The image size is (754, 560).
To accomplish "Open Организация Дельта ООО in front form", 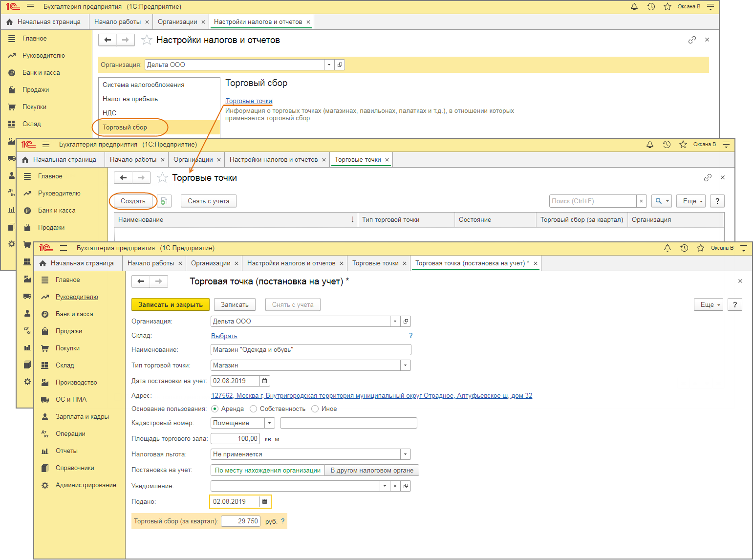I will (x=406, y=321).
